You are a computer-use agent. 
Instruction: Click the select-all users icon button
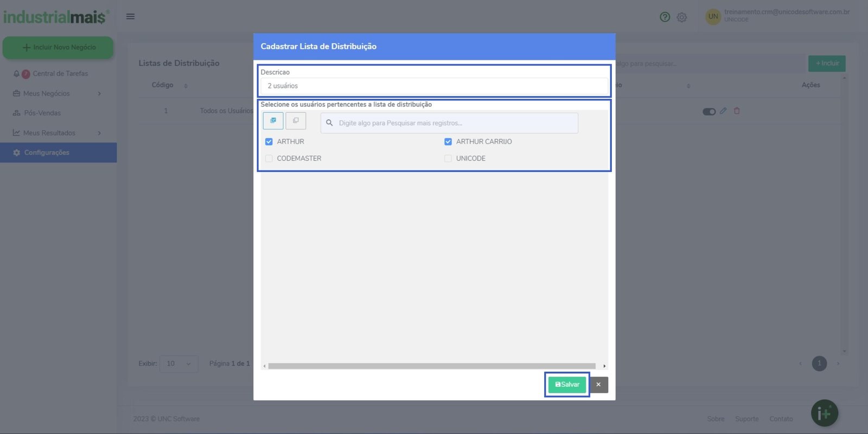click(273, 120)
